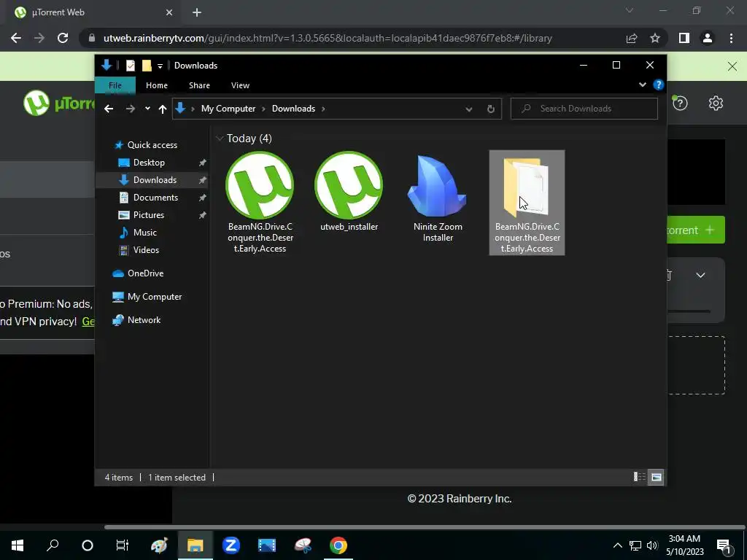Open Explorer help question mark
This screenshot has width=747, height=560.
[x=659, y=85]
